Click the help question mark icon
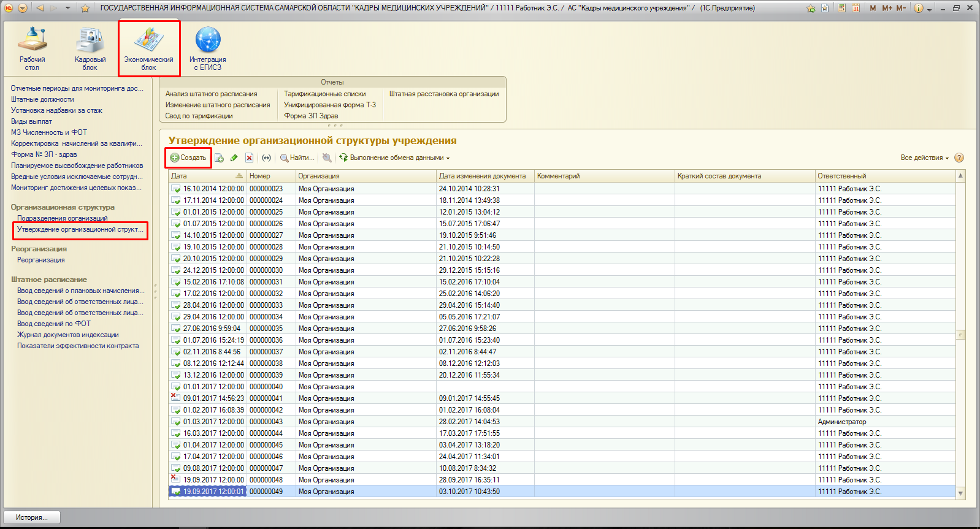This screenshot has height=529, width=980. [959, 158]
